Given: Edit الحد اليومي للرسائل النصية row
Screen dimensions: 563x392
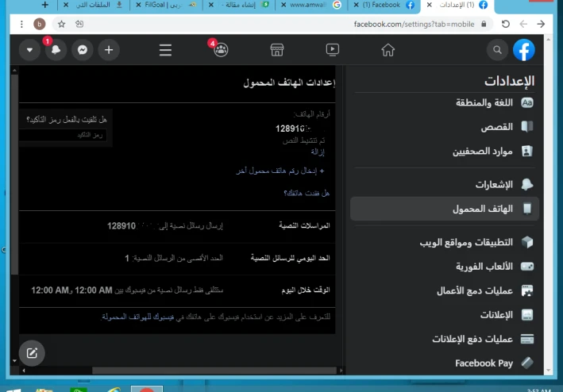Looking at the screenshot, I should (x=177, y=258).
